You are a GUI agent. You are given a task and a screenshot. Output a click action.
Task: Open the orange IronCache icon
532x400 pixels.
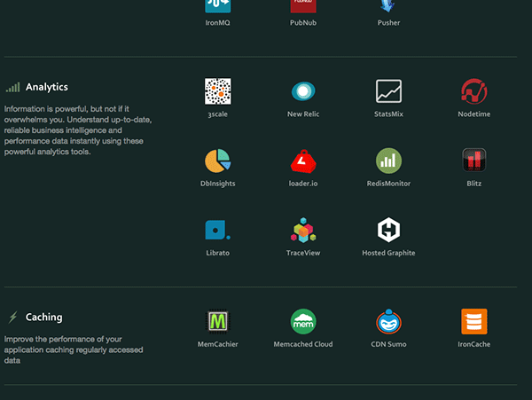pyautogui.click(x=474, y=321)
